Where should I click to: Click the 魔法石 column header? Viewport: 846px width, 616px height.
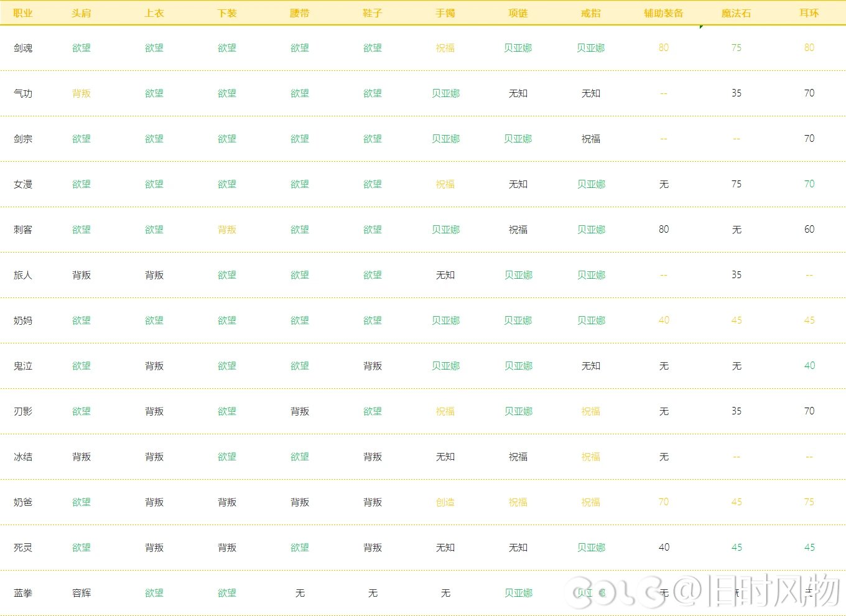736,13
